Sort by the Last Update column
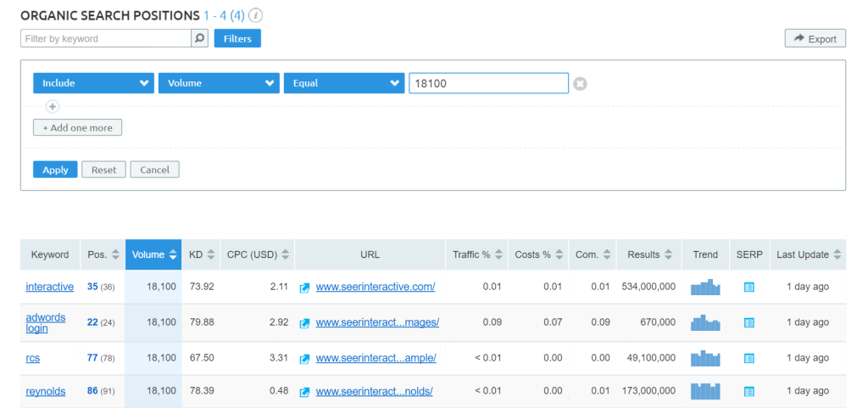The height and width of the screenshot is (408, 868). click(808, 254)
